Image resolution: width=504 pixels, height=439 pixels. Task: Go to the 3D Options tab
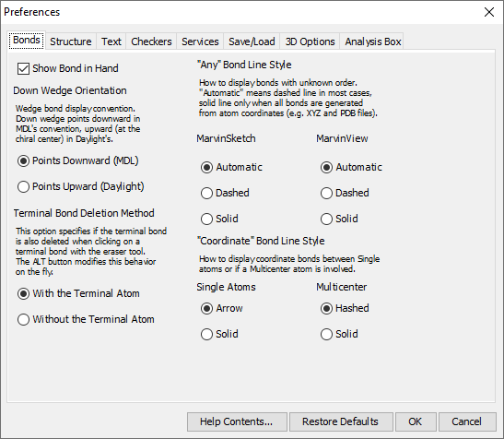(310, 42)
